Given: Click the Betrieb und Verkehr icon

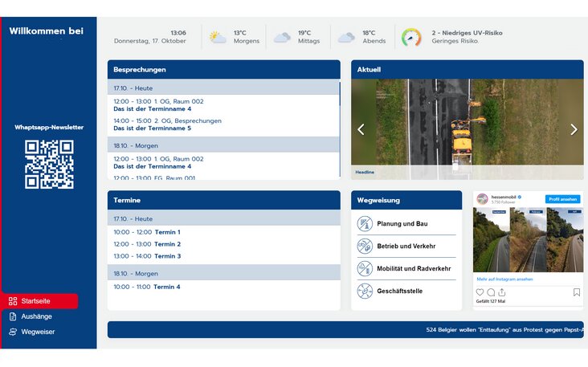Looking at the screenshot, I should tap(365, 247).
